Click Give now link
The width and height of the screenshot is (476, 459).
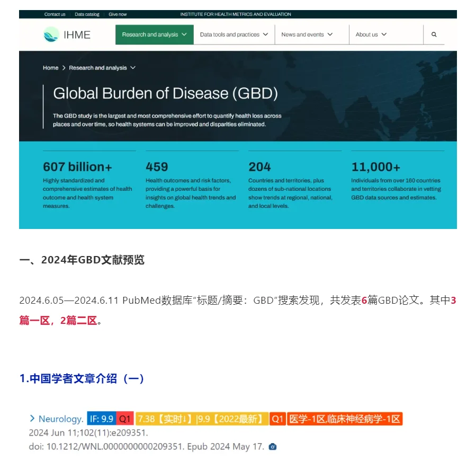coord(118,14)
